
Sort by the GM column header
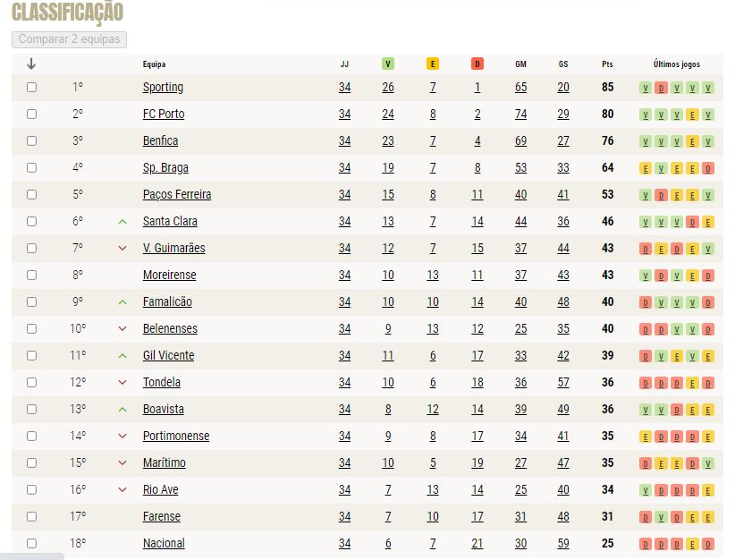520,64
